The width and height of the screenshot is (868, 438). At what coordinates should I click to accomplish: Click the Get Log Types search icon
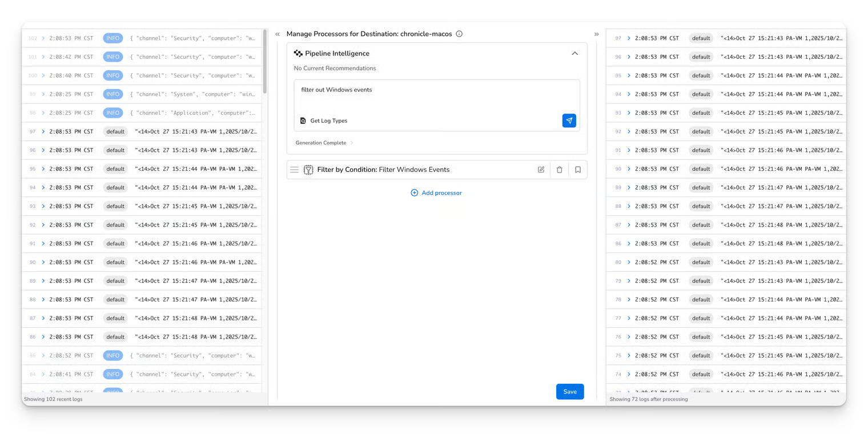click(303, 120)
